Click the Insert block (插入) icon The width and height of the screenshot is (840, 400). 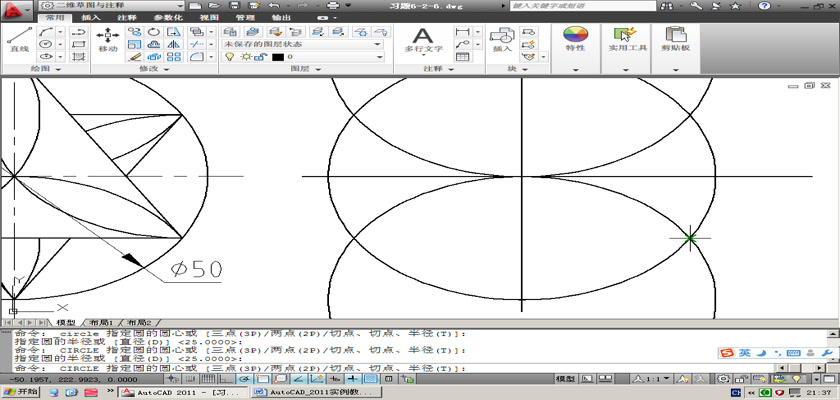[502, 40]
